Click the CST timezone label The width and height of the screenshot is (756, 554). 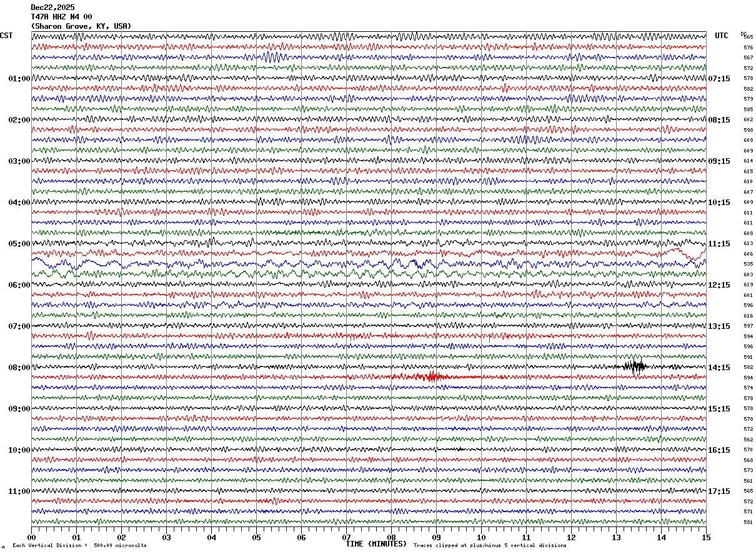coord(6,36)
